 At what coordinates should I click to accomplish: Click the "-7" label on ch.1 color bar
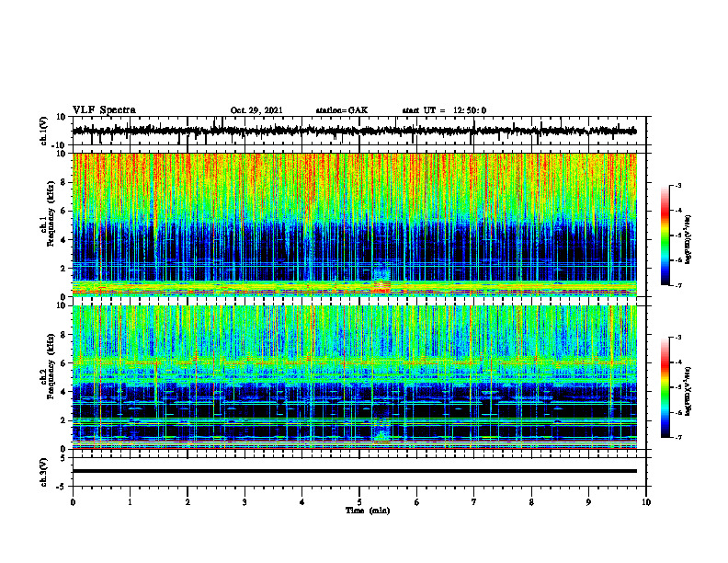click(x=677, y=285)
